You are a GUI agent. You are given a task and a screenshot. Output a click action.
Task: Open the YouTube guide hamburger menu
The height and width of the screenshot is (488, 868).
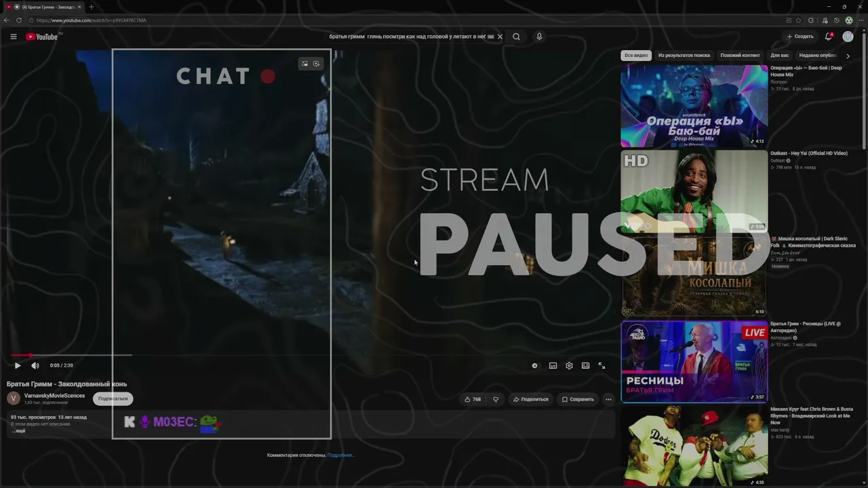click(14, 37)
